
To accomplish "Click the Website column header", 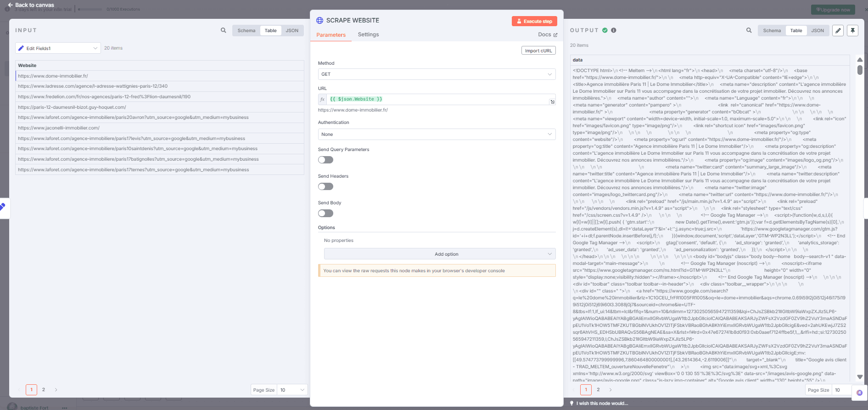I will pyautogui.click(x=160, y=65).
